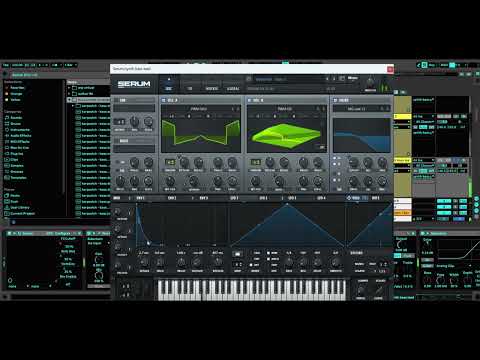
Task: Toggle the Filter enable switch
Action: point(335,100)
